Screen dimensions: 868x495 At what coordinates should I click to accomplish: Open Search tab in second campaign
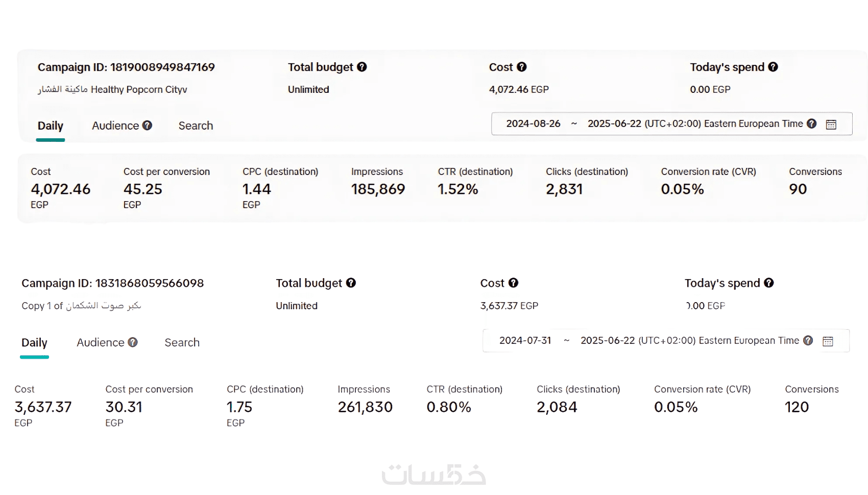(182, 343)
